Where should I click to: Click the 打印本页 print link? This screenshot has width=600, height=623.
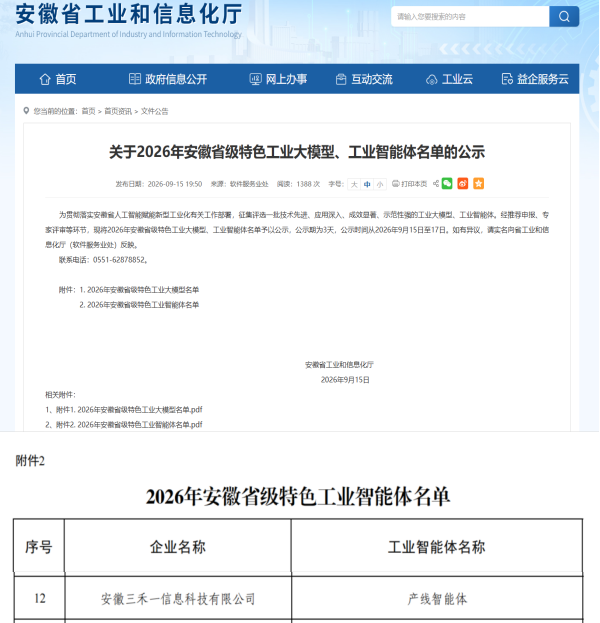[x=414, y=184]
